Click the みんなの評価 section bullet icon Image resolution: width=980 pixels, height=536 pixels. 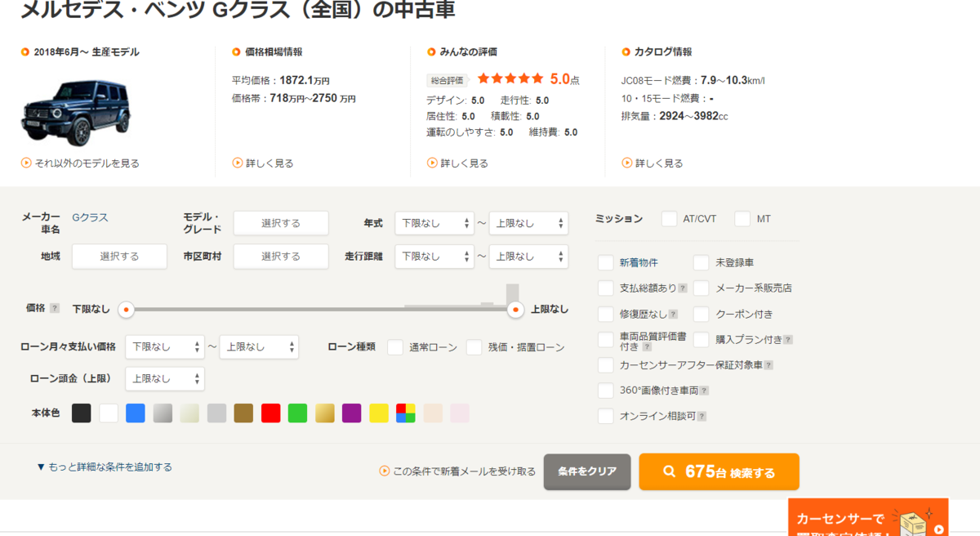[x=432, y=52]
